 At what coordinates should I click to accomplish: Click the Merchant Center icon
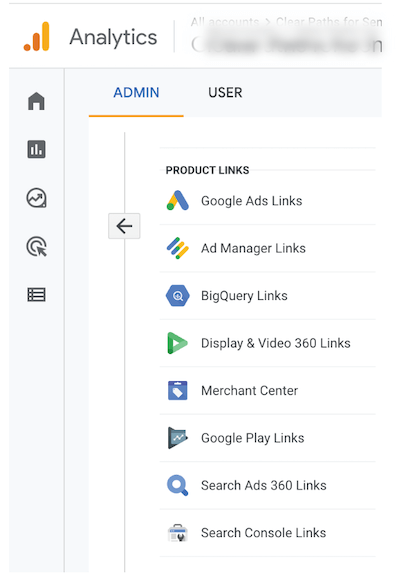coord(178,390)
